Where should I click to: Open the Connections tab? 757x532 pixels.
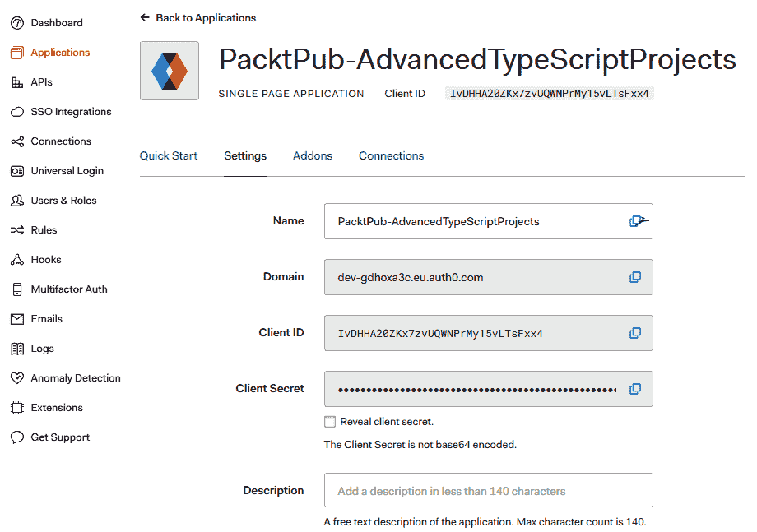coord(391,155)
